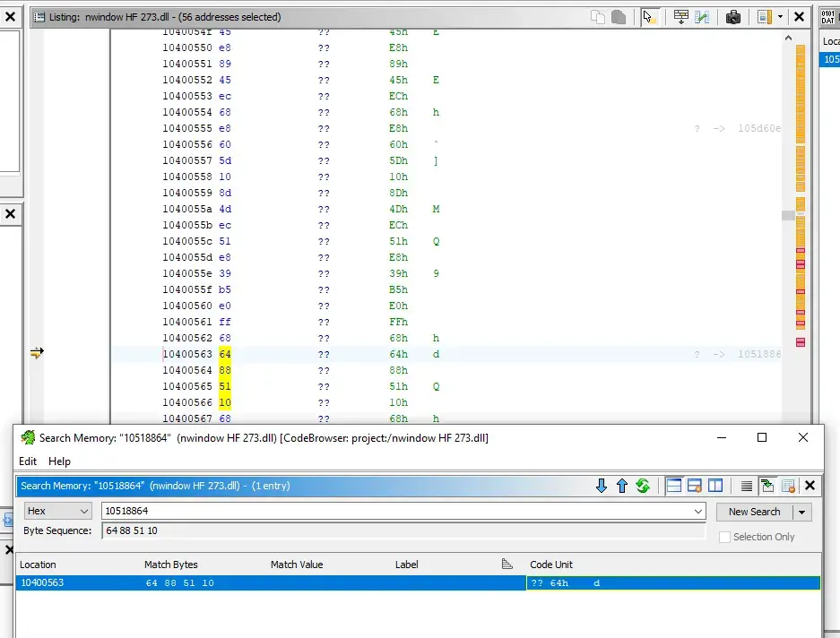Click the search value field containing 10518864

pos(396,511)
